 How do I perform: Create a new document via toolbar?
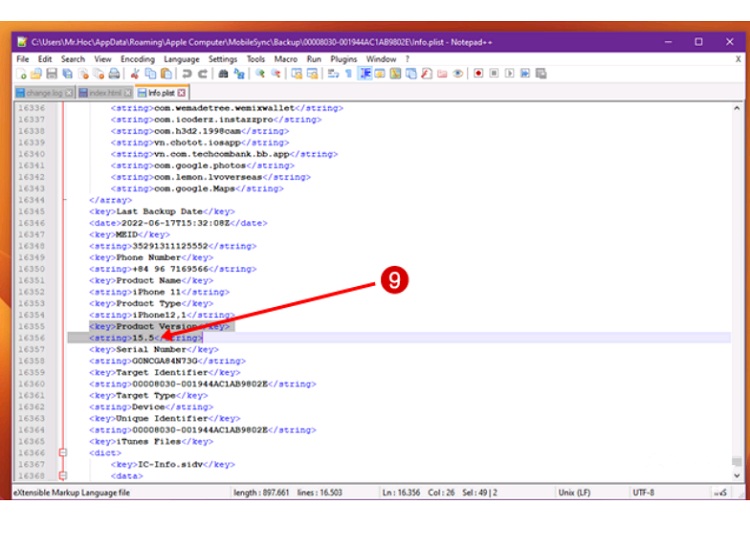click(x=21, y=74)
